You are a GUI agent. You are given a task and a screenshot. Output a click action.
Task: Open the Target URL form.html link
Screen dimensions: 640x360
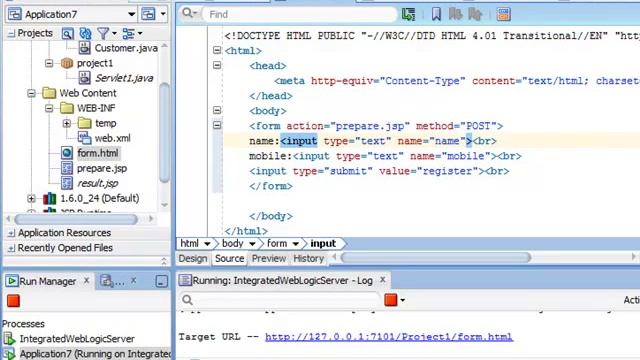pos(389,337)
